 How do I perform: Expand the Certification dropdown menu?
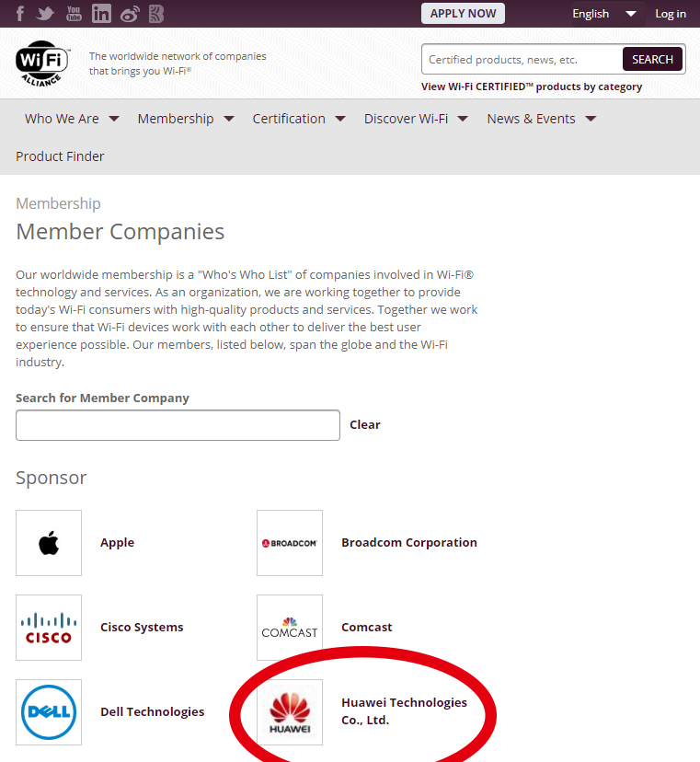[299, 119]
